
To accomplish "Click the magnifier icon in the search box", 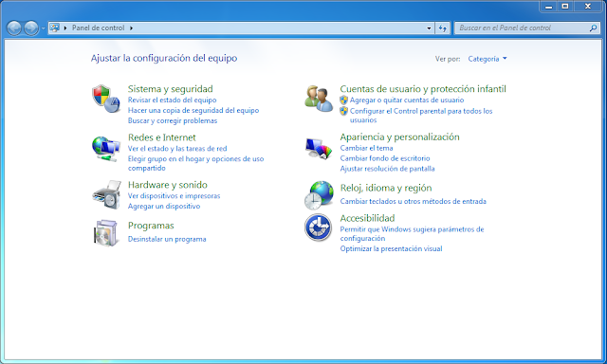I will pyautogui.click(x=593, y=27).
